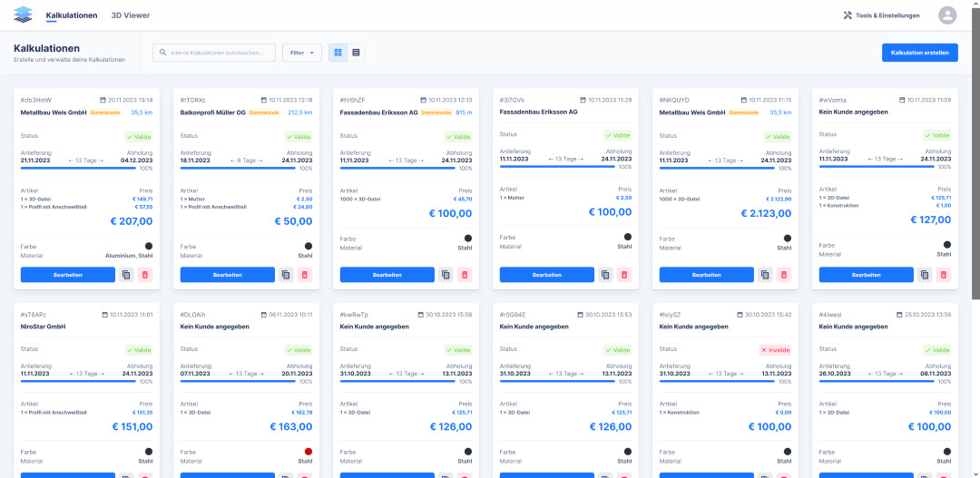Click Valide status badge on card #db3HmW
Viewport: 980px width, 478px height.
click(139, 137)
